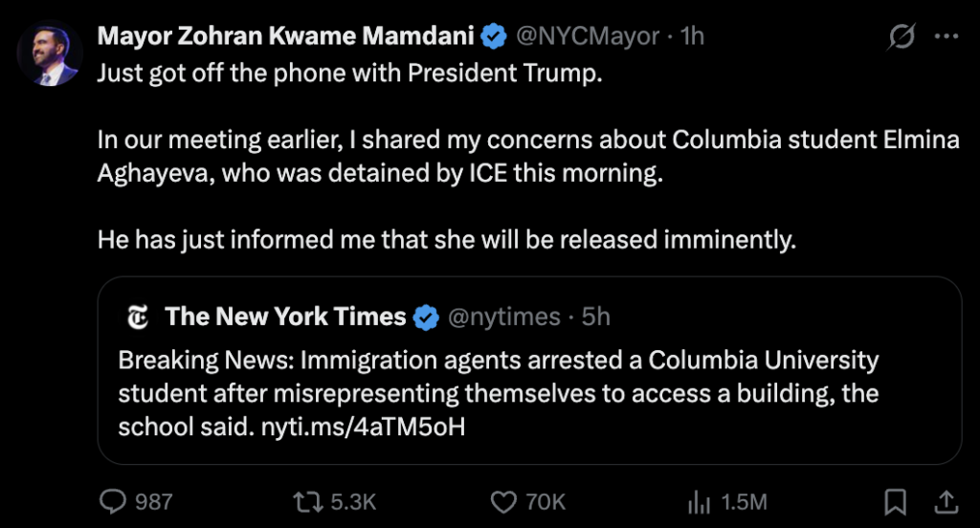
Task: Open the three-dot more options menu
Action: click(x=946, y=37)
